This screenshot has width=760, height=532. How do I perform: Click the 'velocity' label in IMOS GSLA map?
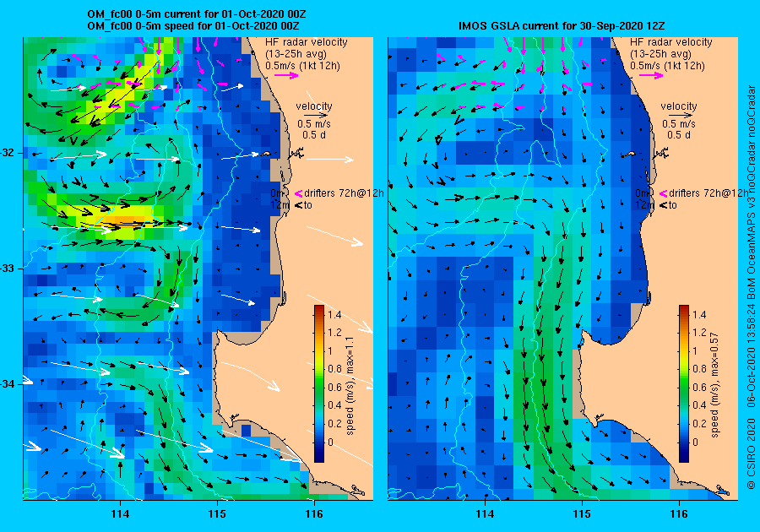tap(679, 106)
